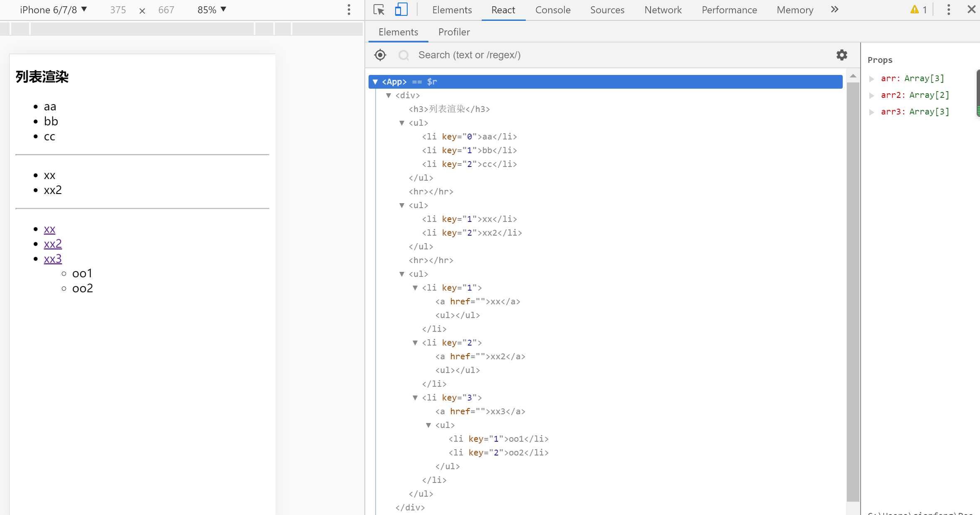This screenshot has width=980, height=515.
Task: Click the xx3 link in page
Action: (x=53, y=259)
